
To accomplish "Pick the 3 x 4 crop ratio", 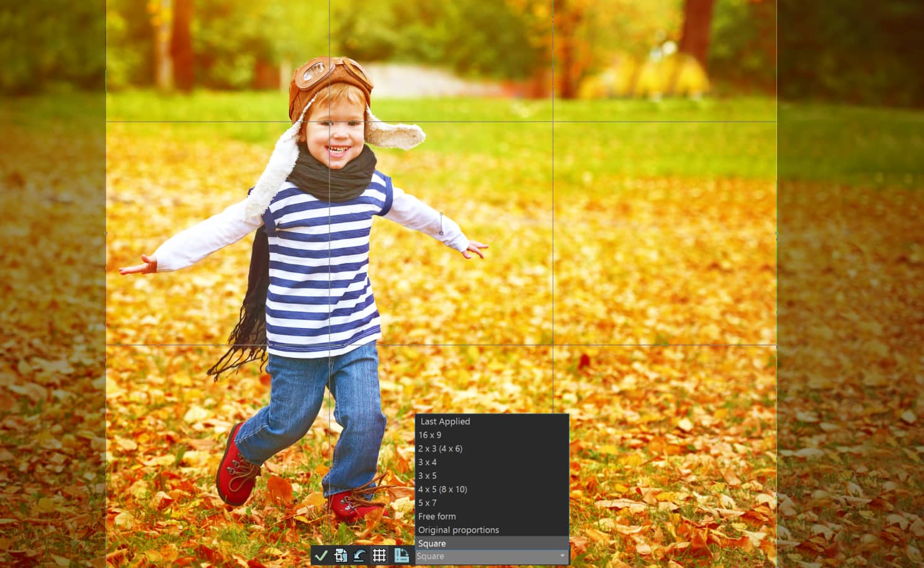I will (491, 462).
